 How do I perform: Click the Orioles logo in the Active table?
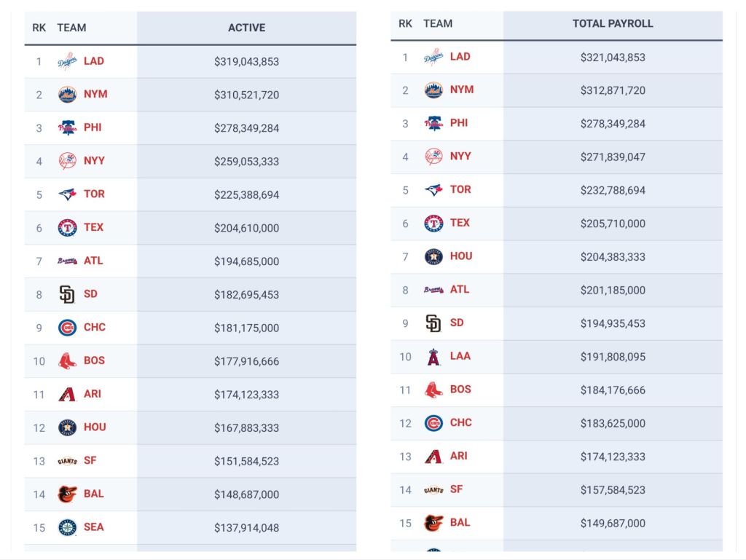tap(67, 494)
